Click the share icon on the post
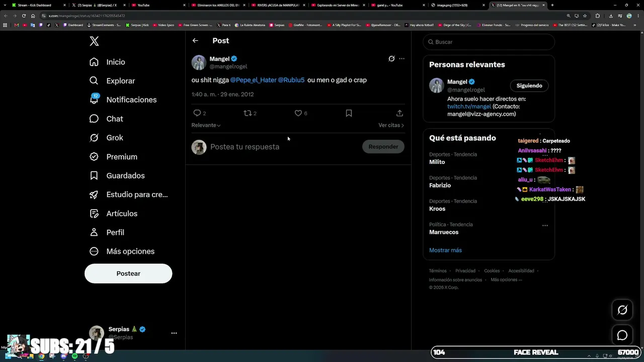Viewport: 644px width, 362px height. [399, 113]
